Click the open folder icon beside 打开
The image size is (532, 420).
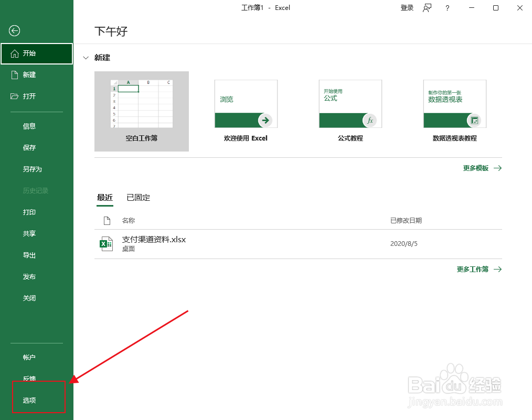pyautogui.click(x=14, y=96)
